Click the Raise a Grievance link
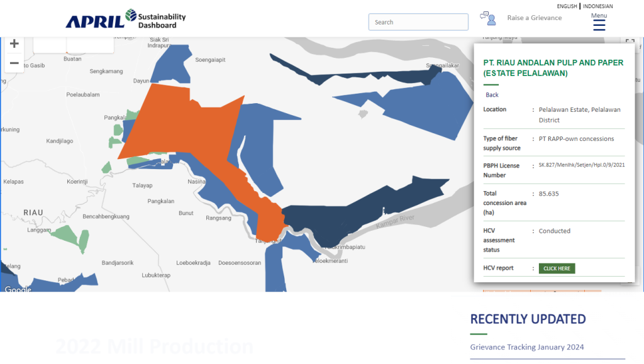 535,18
